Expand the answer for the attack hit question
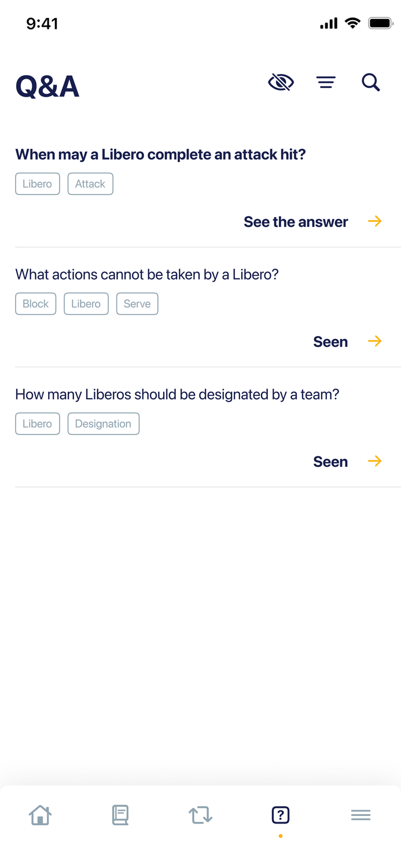Image resolution: width=401 pixels, height=868 pixels. coord(296,222)
